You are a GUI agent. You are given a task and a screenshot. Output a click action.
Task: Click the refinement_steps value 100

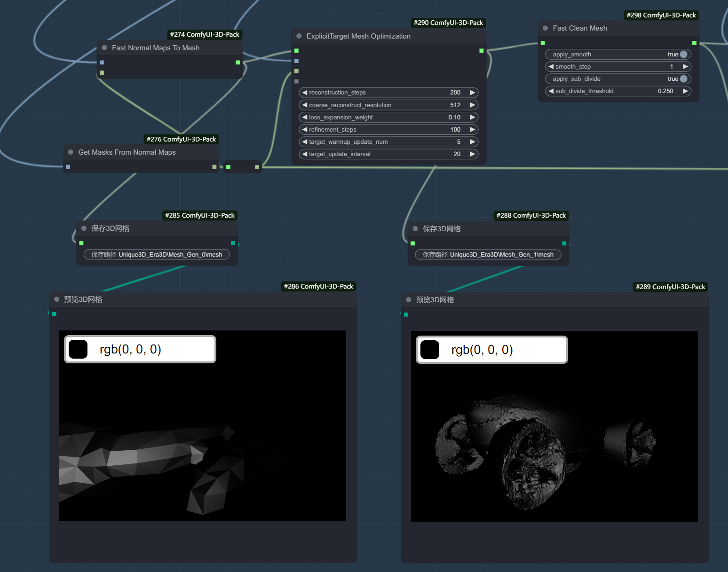pyautogui.click(x=455, y=130)
